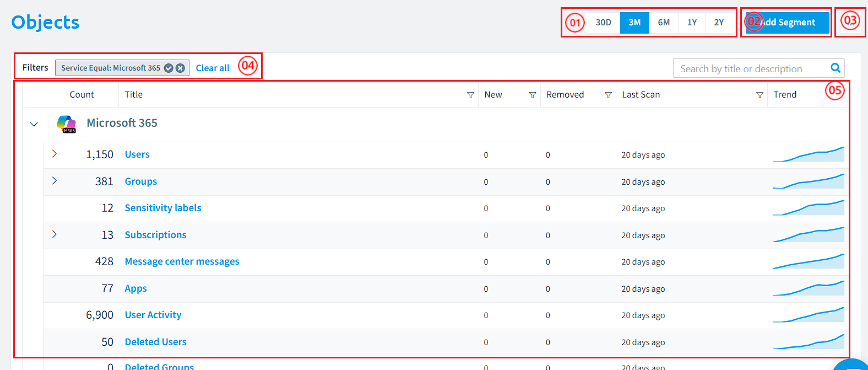Click the Objects page heading
The image size is (868, 370).
[x=45, y=22]
